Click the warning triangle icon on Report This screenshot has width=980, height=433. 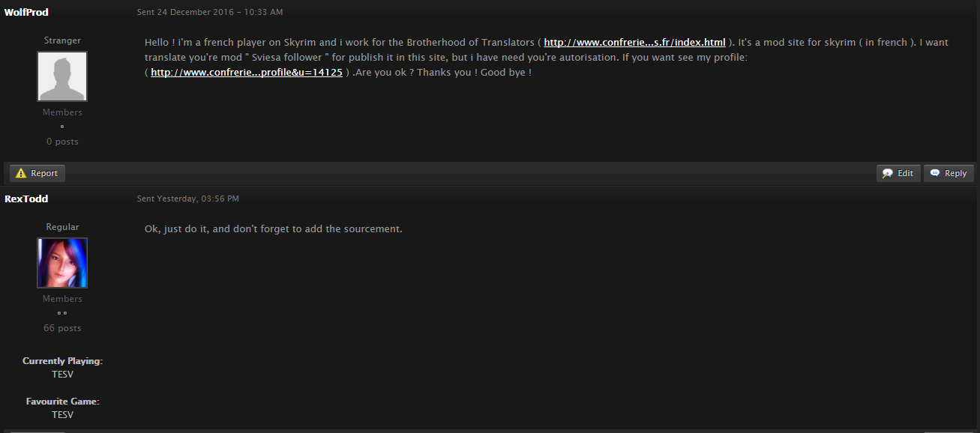coord(21,173)
